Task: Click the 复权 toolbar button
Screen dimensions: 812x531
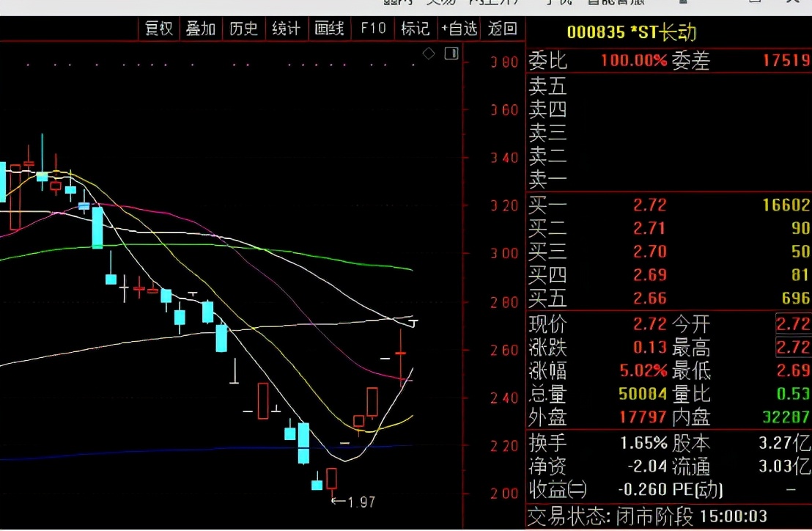Action: click(x=159, y=29)
